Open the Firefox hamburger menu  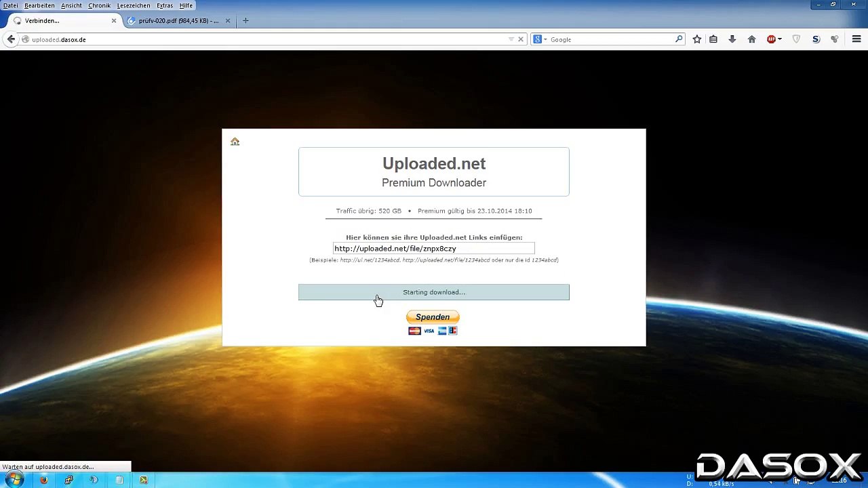pos(856,39)
